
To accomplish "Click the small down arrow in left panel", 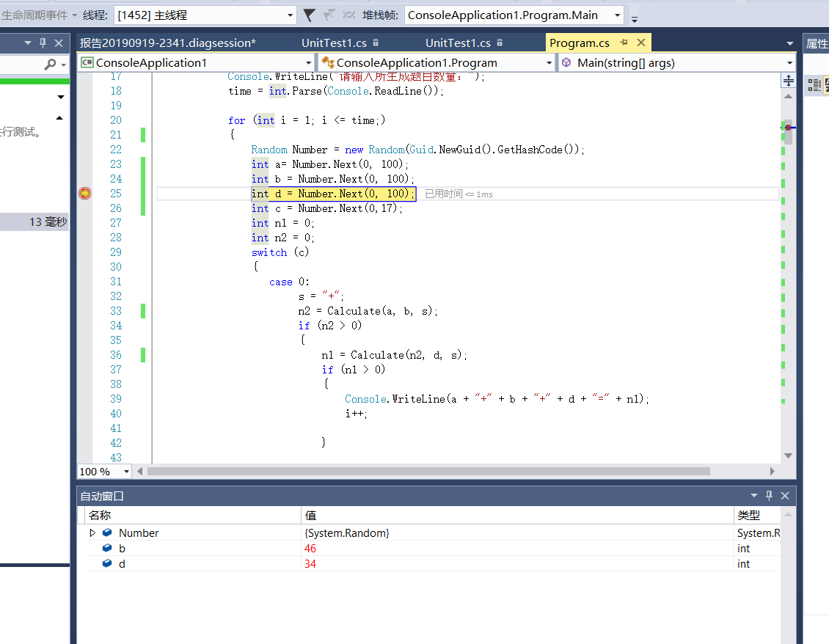I will 61,97.
